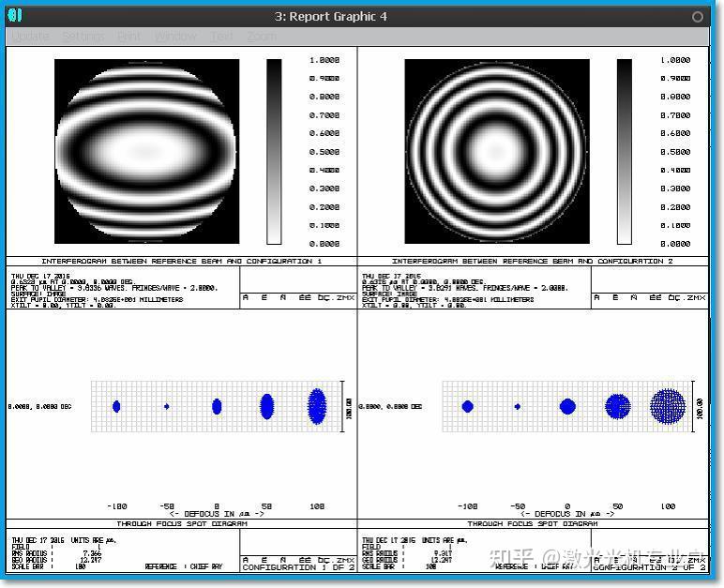
Task: Click the Zemax lens icon in title bar
Action: 15,16
